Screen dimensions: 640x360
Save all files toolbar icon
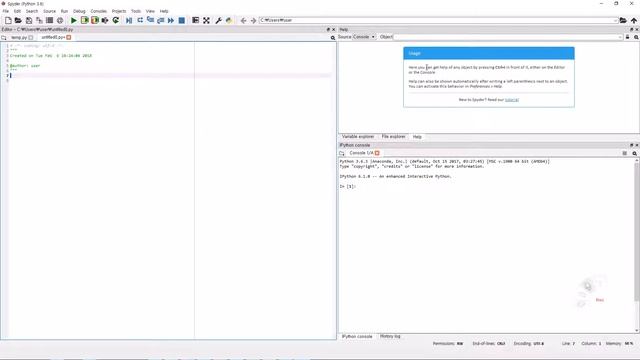click(x=39, y=20)
